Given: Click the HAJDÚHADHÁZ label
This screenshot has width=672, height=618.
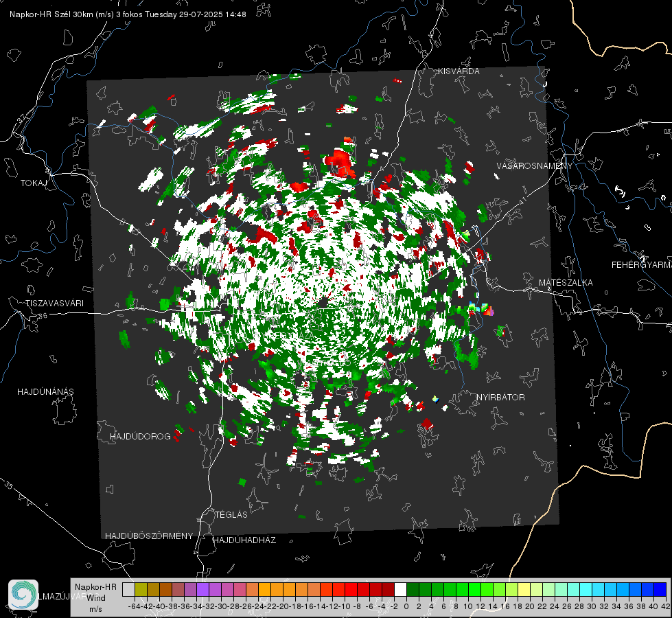Looking at the screenshot, I should pyautogui.click(x=245, y=540).
